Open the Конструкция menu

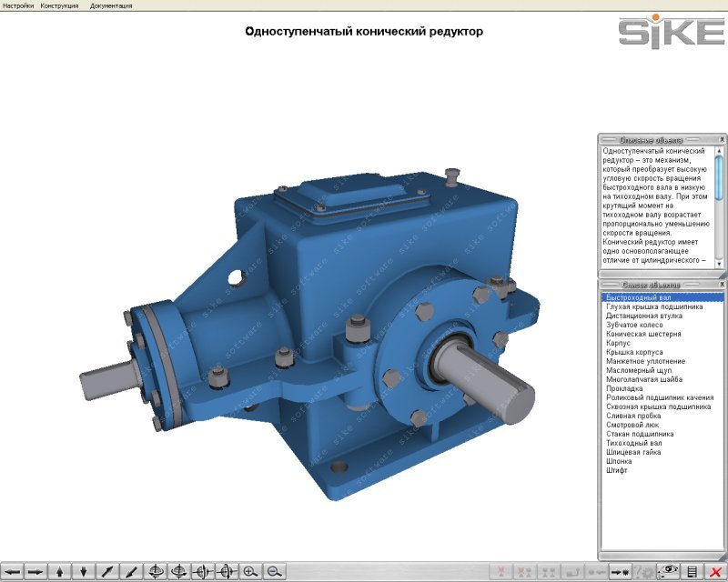(x=59, y=5)
